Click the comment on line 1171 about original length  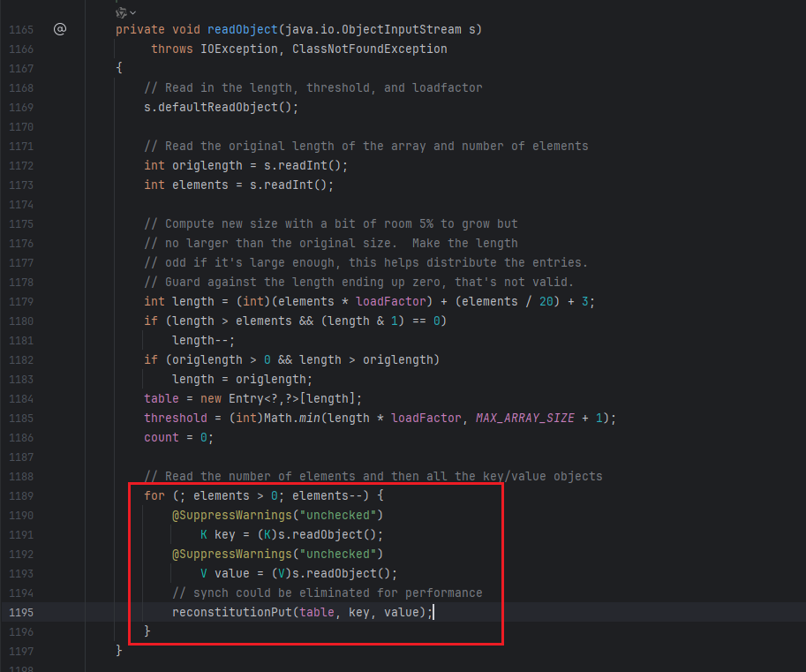[x=366, y=146]
